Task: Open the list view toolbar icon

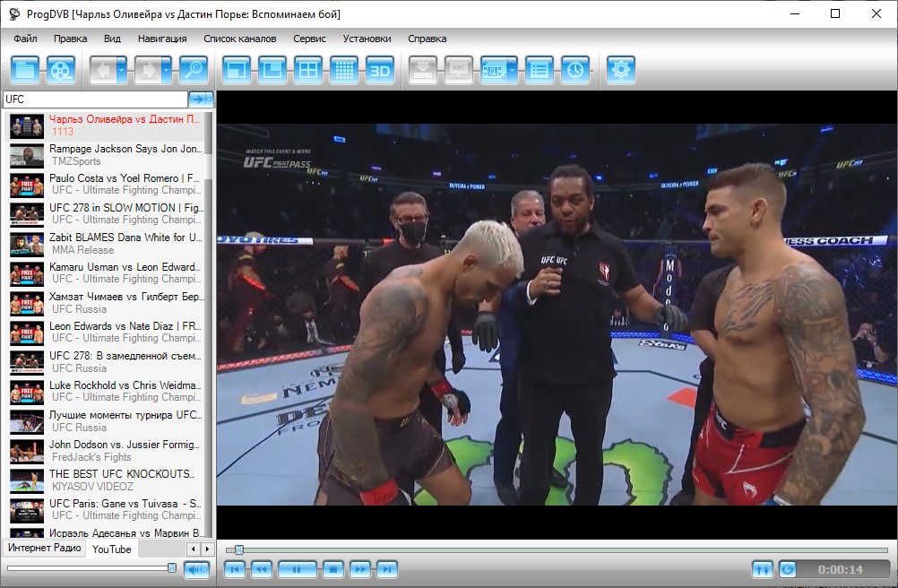Action: click(x=540, y=70)
